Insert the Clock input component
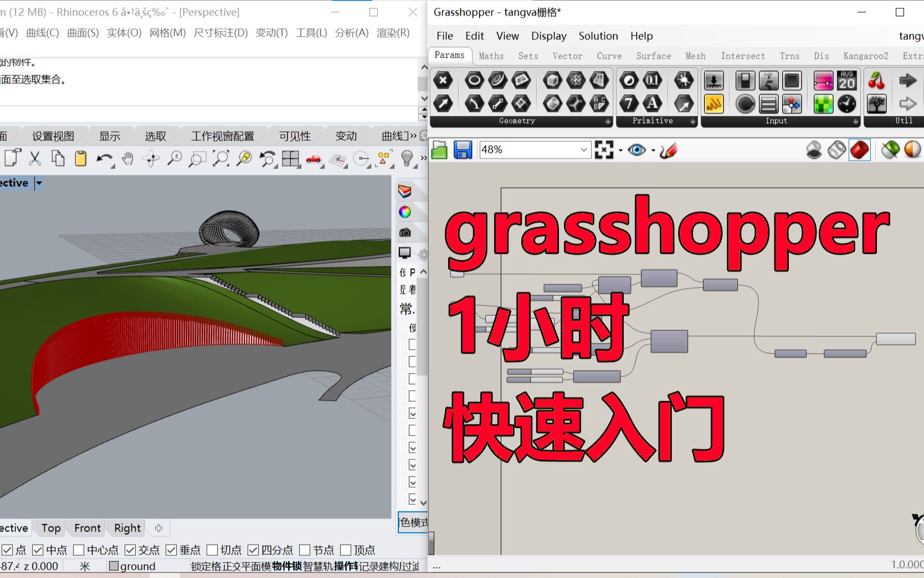The image size is (924, 578). [846, 104]
